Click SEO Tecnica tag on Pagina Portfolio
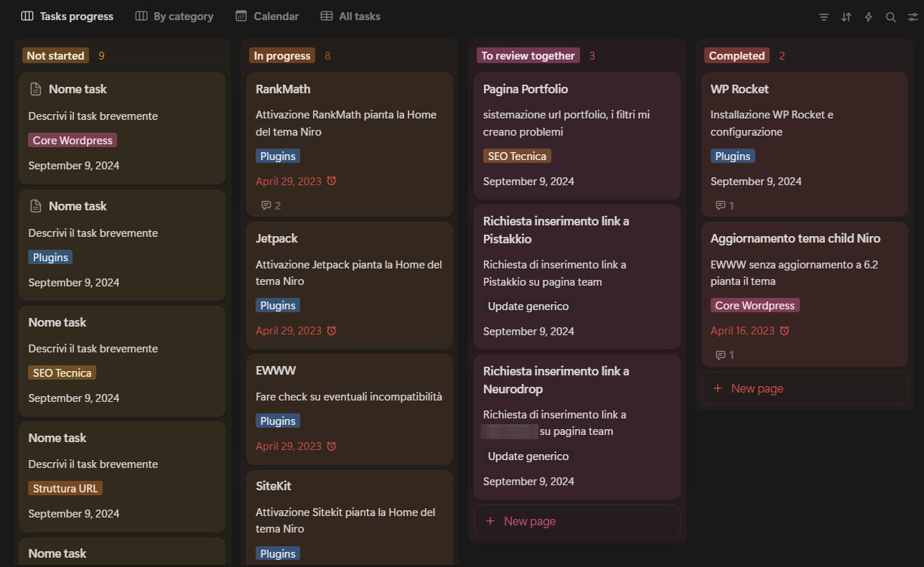This screenshot has width=924, height=567. pyautogui.click(x=517, y=156)
